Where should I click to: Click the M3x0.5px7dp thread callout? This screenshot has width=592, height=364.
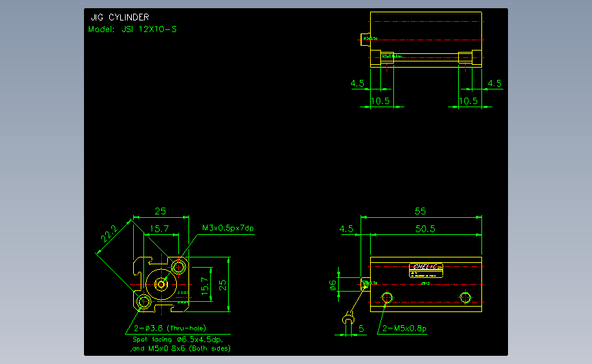coord(228,228)
